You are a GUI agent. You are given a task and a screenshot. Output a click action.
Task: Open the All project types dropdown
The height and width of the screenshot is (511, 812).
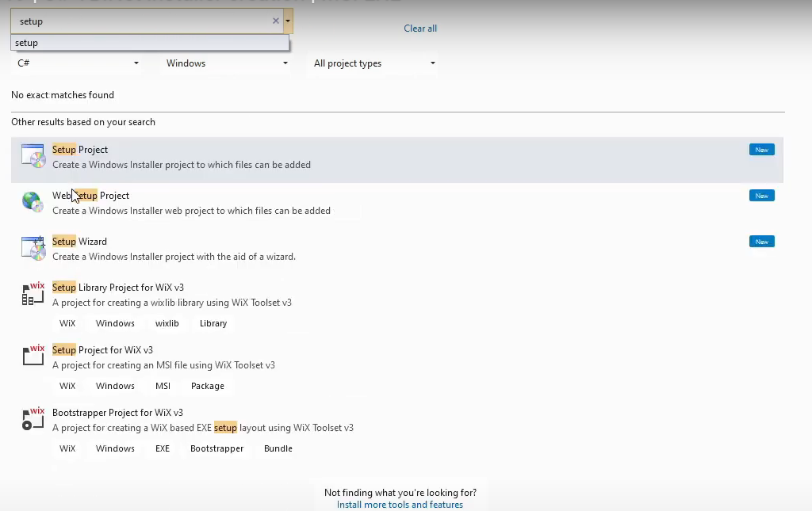pos(374,63)
